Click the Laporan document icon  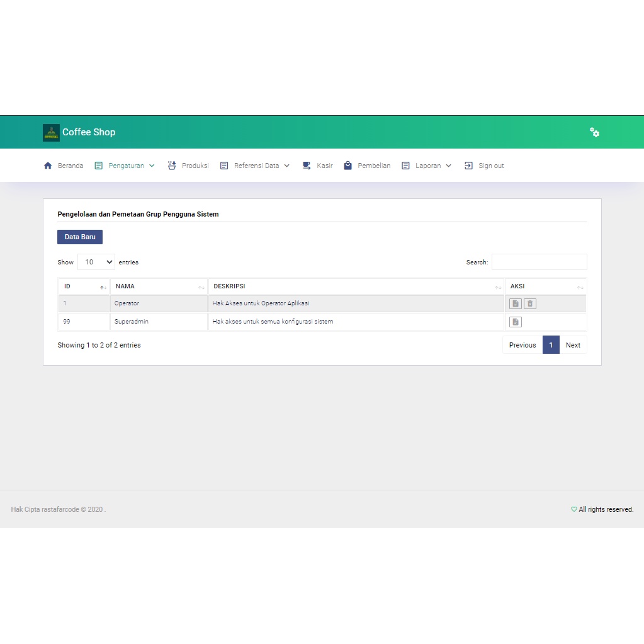coord(405,166)
